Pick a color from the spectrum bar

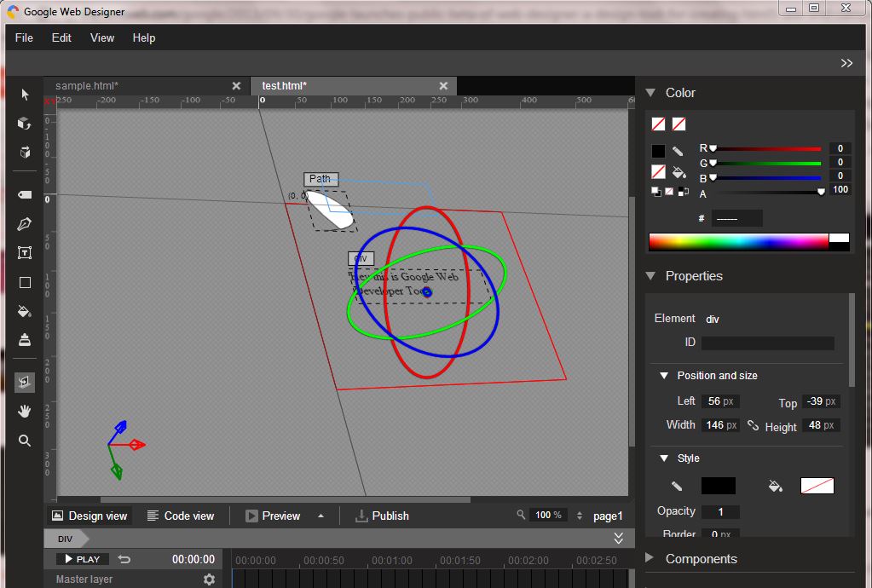[x=738, y=242]
